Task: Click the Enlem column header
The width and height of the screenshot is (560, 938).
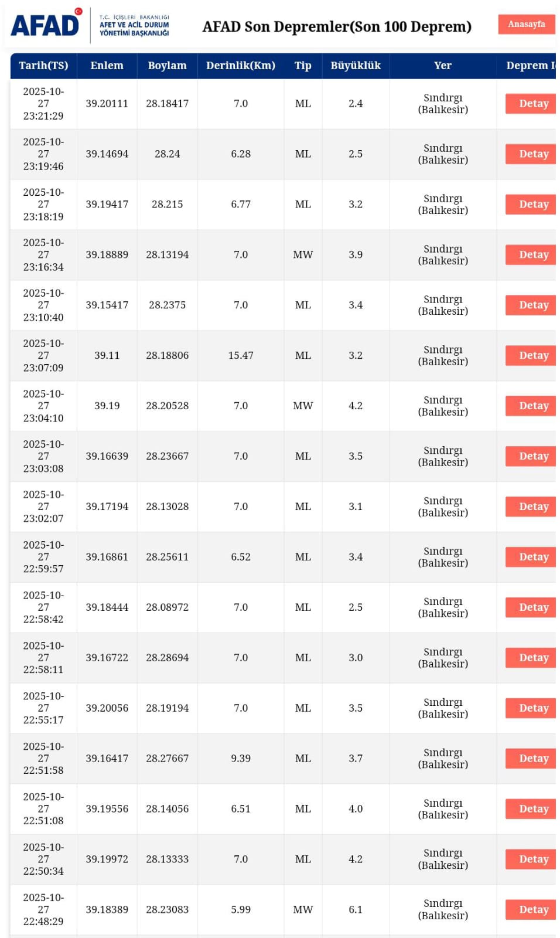Action: pyautogui.click(x=107, y=66)
